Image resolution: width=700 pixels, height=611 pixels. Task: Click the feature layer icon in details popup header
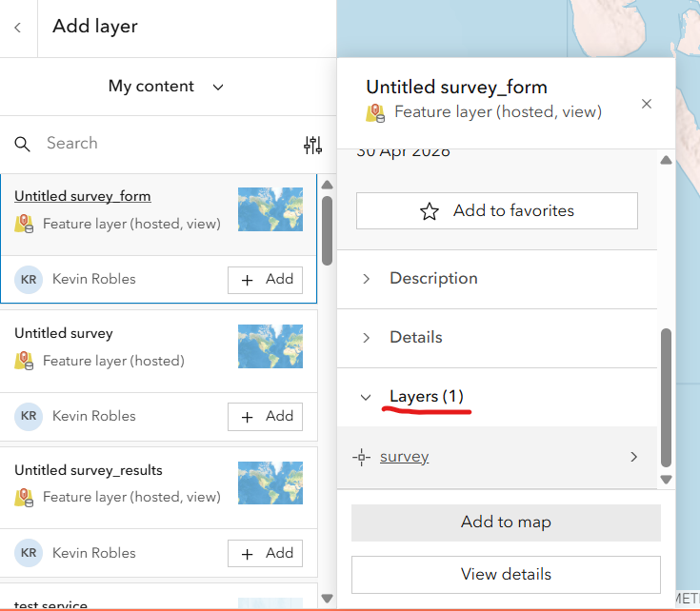click(375, 113)
